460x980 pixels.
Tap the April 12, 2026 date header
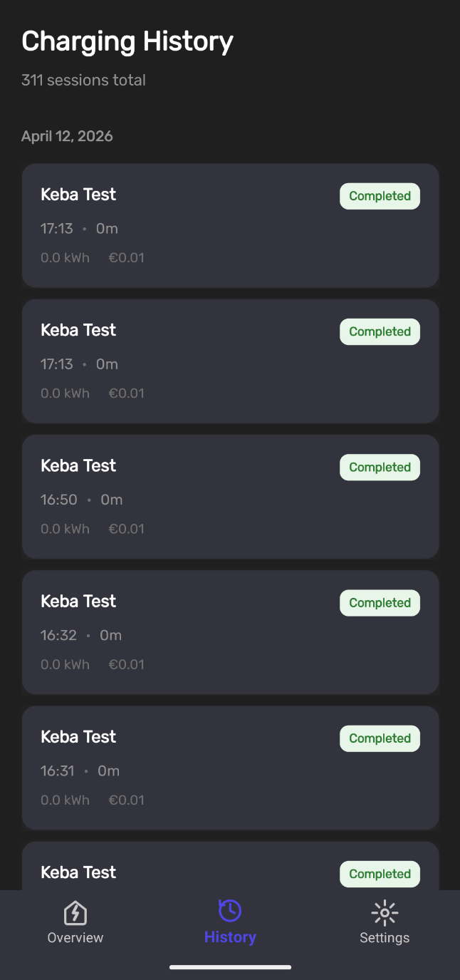(x=67, y=136)
